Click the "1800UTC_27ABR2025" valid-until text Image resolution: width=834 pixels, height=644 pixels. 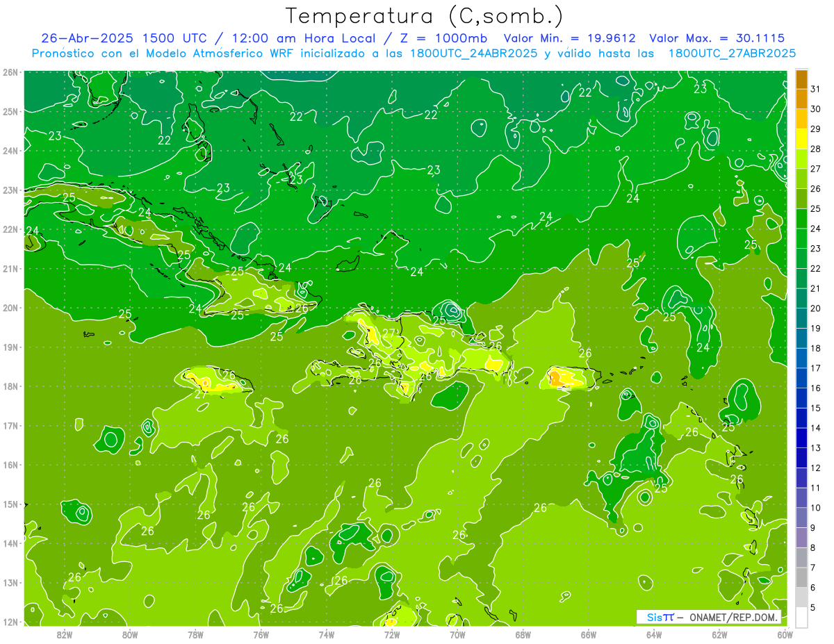coord(733,53)
